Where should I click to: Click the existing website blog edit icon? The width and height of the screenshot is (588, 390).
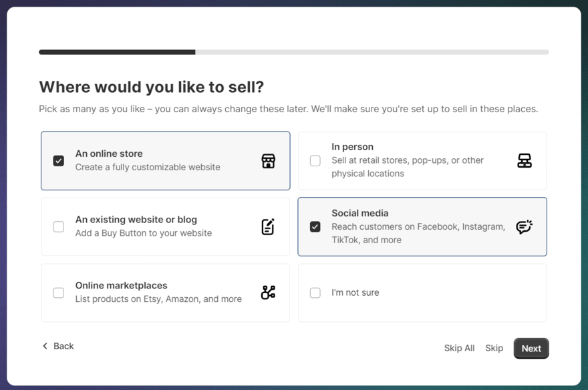point(268,226)
